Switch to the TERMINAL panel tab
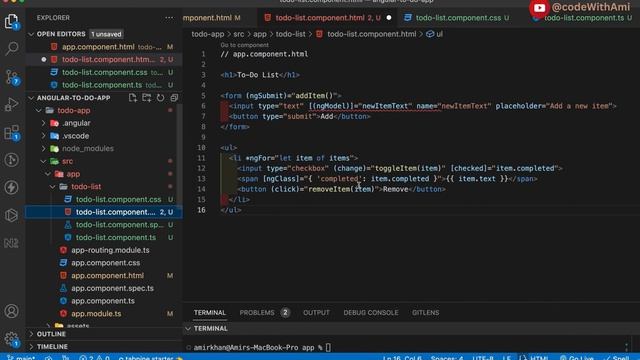Image resolution: width=640 pixels, height=360 pixels. [x=209, y=313]
